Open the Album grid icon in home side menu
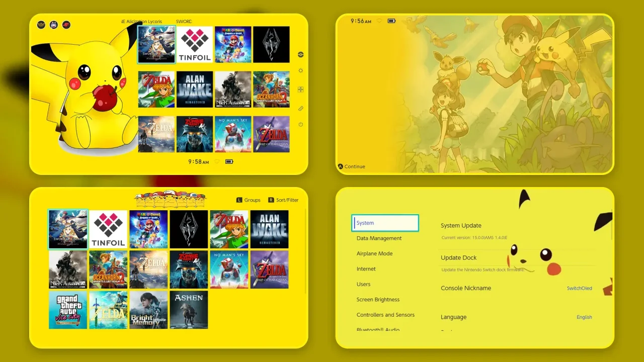Image resolution: width=644 pixels, height=362 pixels. pos(300,89)
